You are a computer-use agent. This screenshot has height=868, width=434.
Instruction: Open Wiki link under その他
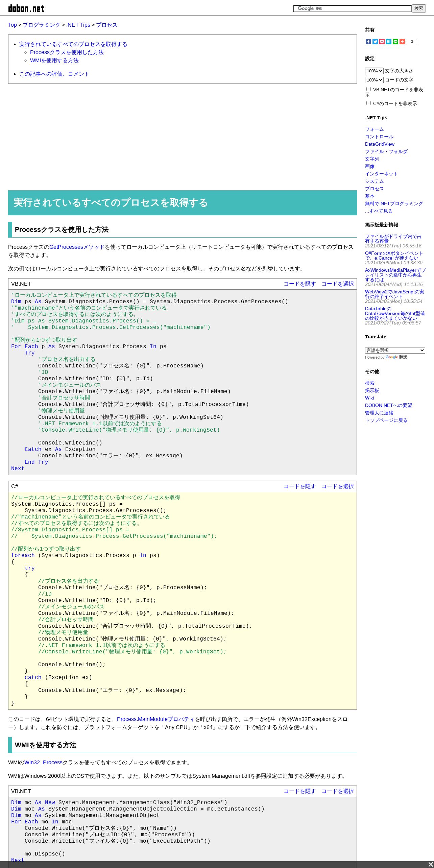point(369,398)
